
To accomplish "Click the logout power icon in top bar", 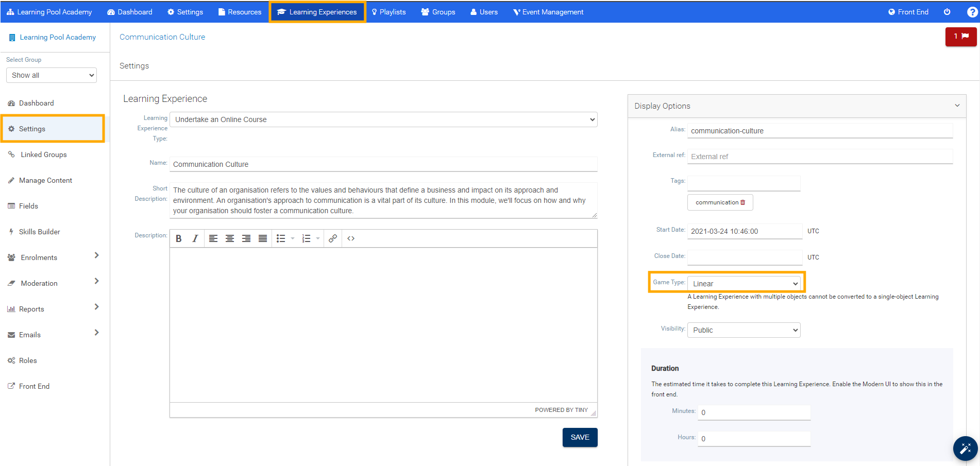I will pyautogui.click(x=947, y=11).
